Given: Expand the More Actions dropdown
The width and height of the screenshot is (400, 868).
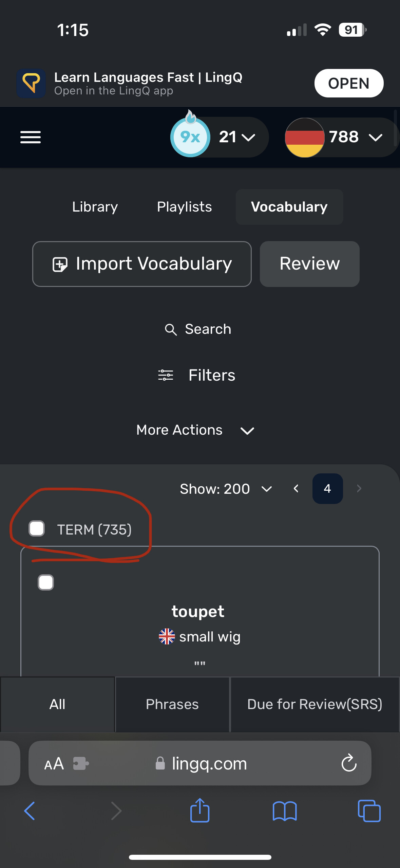Looking at the screenshot, I should click(195, 430).
